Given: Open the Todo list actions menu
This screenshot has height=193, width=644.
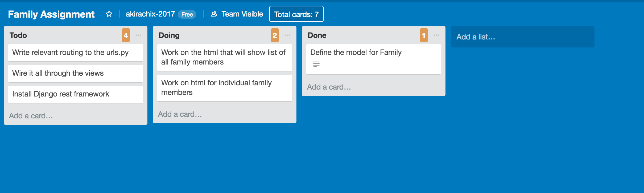Looking at the screenshot, I should point(138,35).
